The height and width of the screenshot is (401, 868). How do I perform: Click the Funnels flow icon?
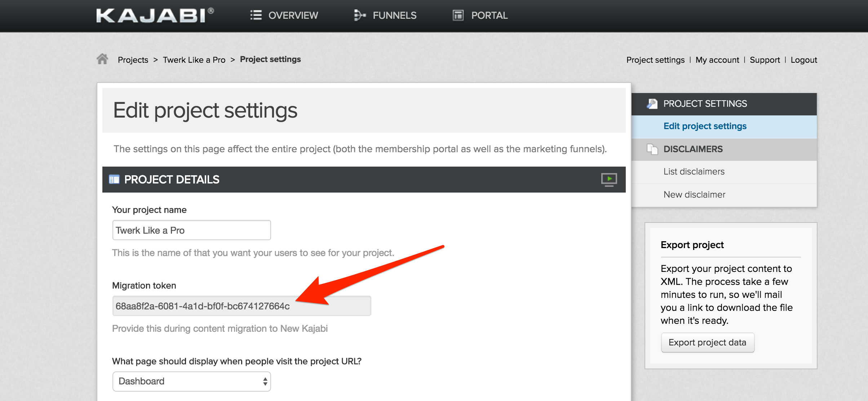(x=359, y=15)
